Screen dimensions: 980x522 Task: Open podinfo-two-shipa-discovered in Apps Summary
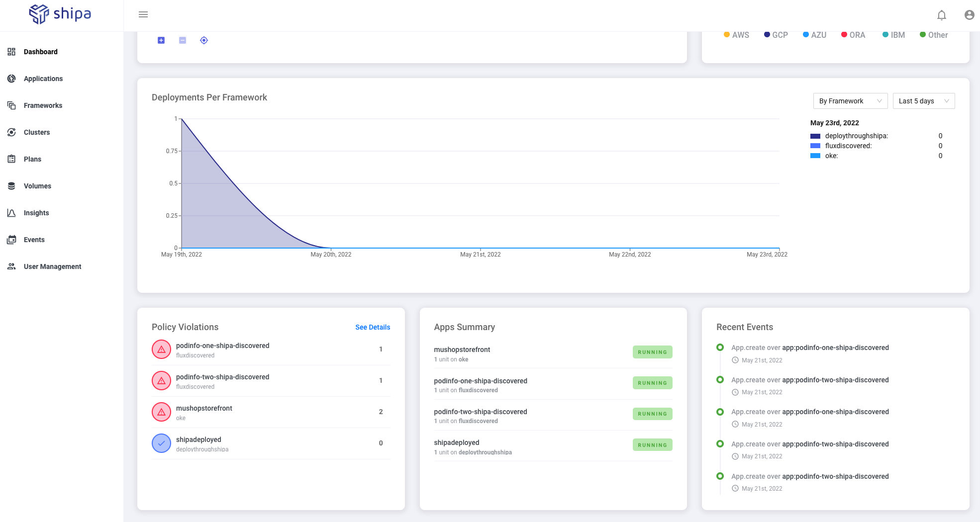coord(481,412)
